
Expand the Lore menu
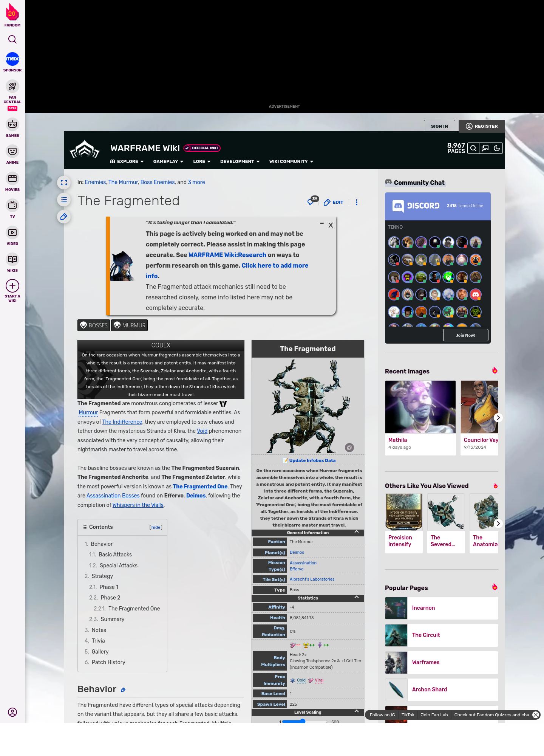(x=202, y=161)
